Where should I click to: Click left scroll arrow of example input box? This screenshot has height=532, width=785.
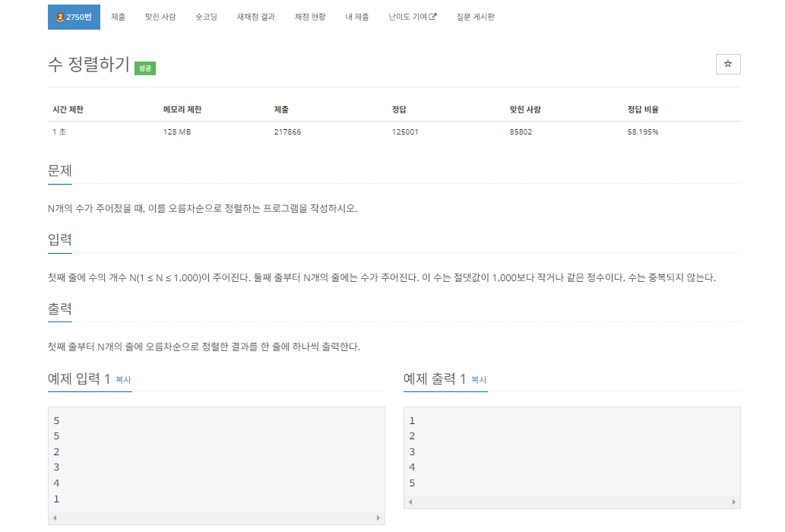click(x=55, y=518)
